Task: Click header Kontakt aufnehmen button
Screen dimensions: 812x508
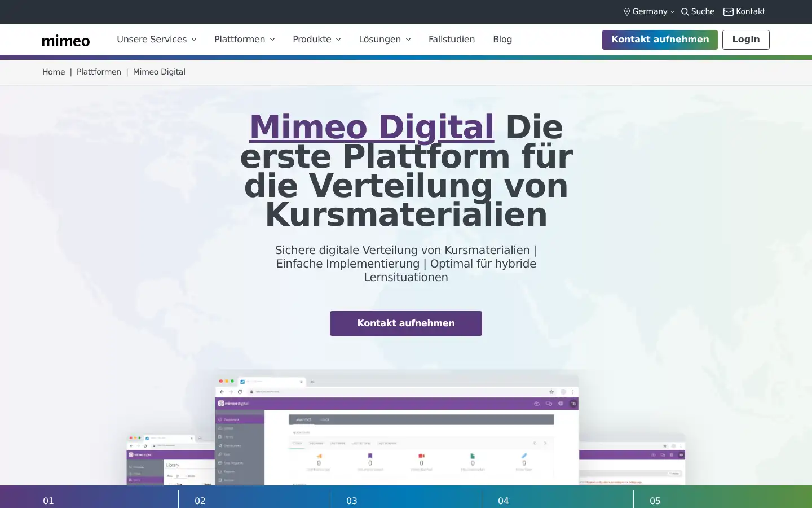Action: [660, 40]
